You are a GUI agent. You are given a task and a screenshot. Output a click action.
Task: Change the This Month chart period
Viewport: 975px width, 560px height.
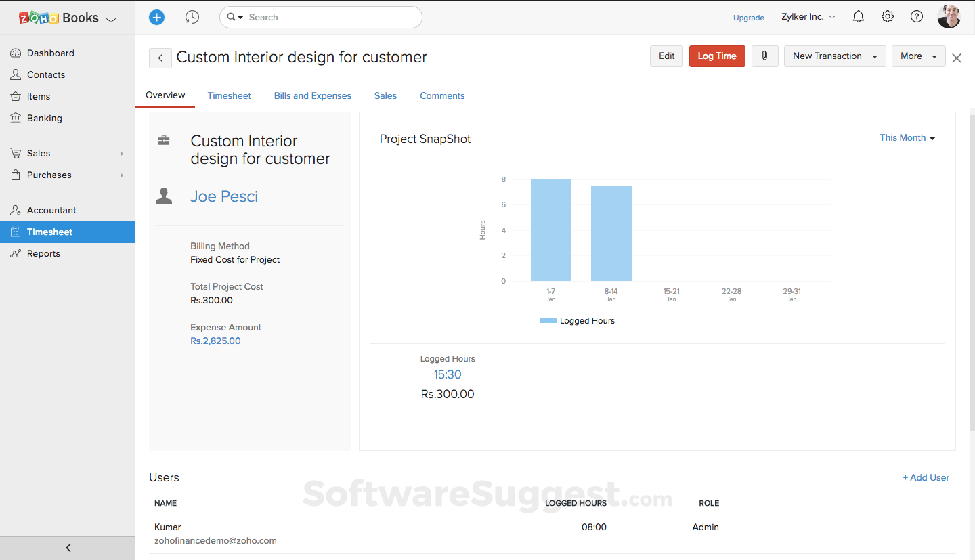click(907, 137)
